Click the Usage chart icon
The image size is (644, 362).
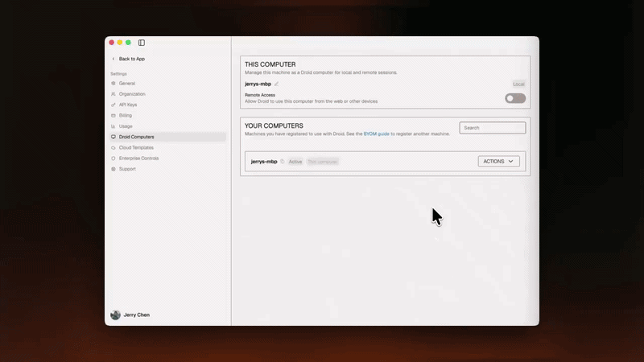[114, 126]
